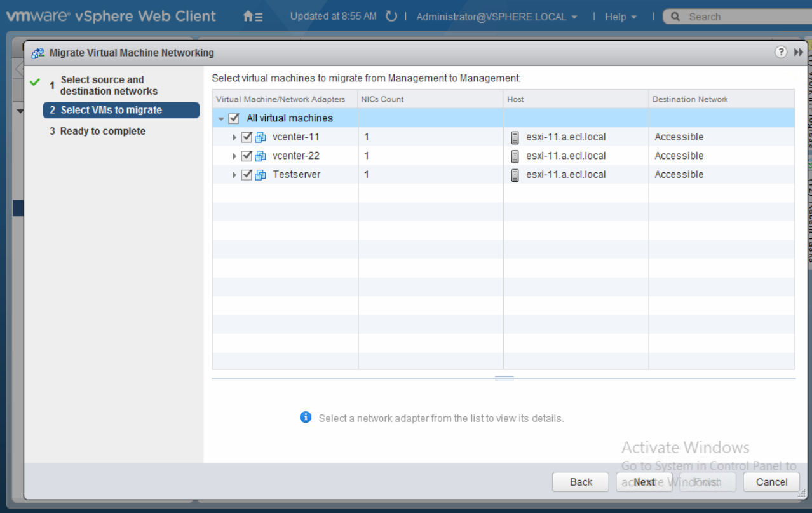Screen dimensions: 812x513
Task: Expand the vcenter-22 network adapters
Action: (234, 156)
